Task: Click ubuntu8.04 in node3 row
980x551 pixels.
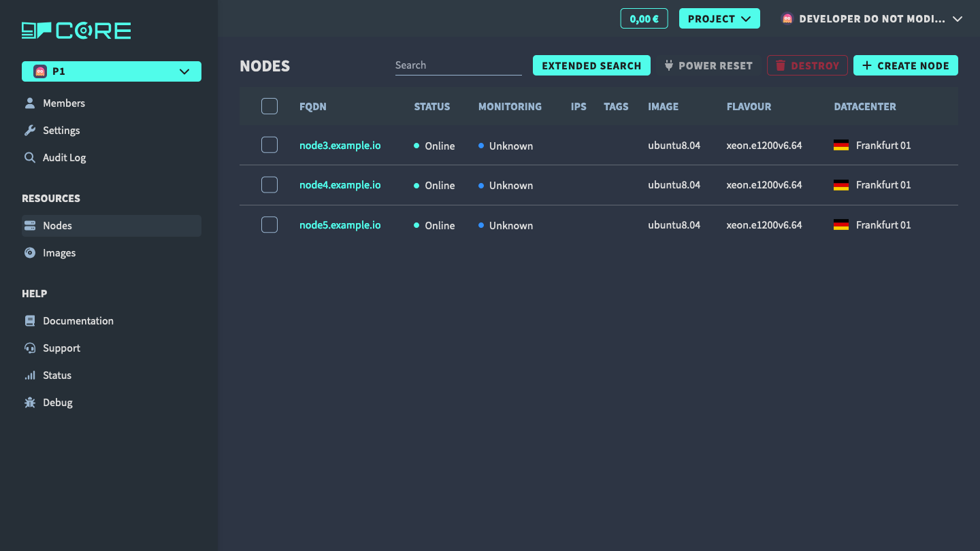Action: pos(674,146)
